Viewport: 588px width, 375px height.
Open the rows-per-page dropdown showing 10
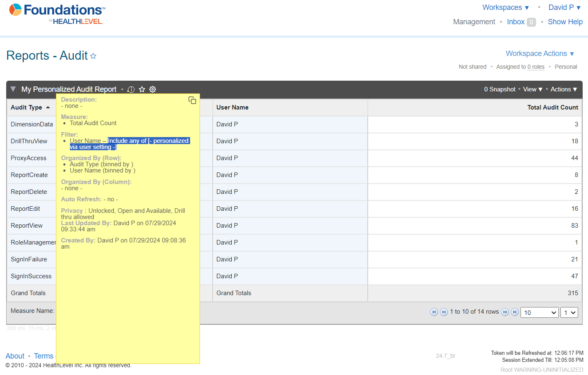tap(539, 312)
